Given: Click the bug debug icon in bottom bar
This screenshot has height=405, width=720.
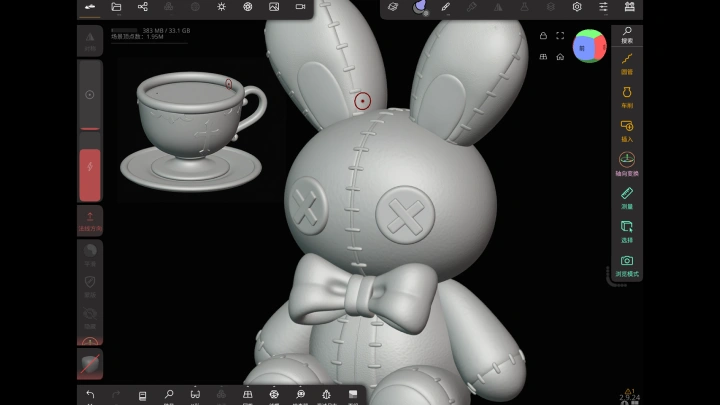Looking at the screenshot, I should click(326, 394).
